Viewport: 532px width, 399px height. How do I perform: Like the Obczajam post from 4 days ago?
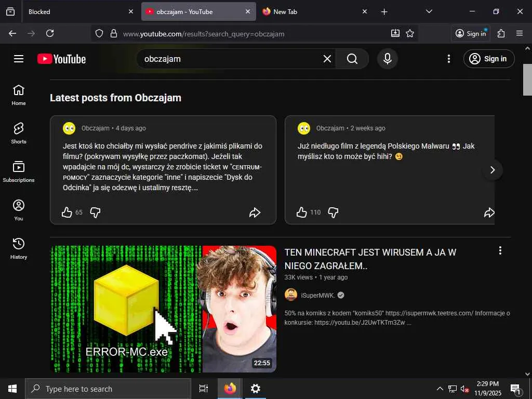click(x=67, y=212)
